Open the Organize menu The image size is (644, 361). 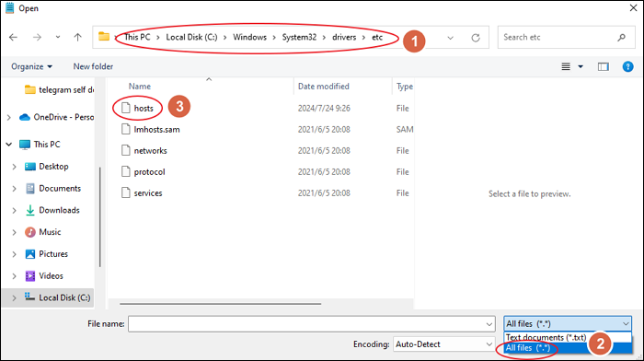(x=31, y=66)
